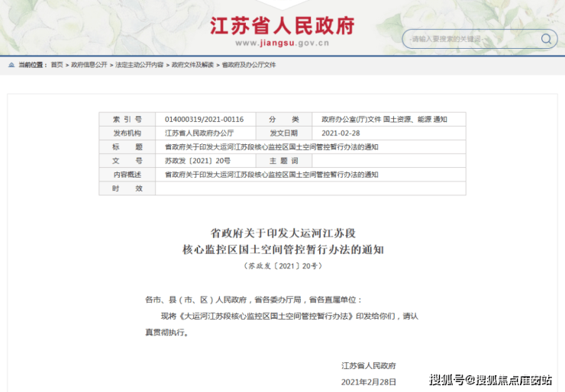The image size is (565, 392).
Task: Click the 内容概述 summary row text
Action: [x=271, y=175]
